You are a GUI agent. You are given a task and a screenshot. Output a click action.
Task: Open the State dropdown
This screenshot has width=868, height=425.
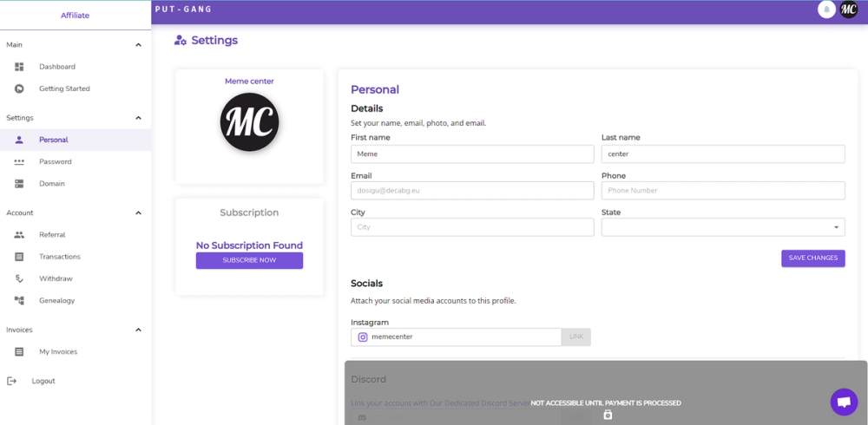[x=723, y=227]
